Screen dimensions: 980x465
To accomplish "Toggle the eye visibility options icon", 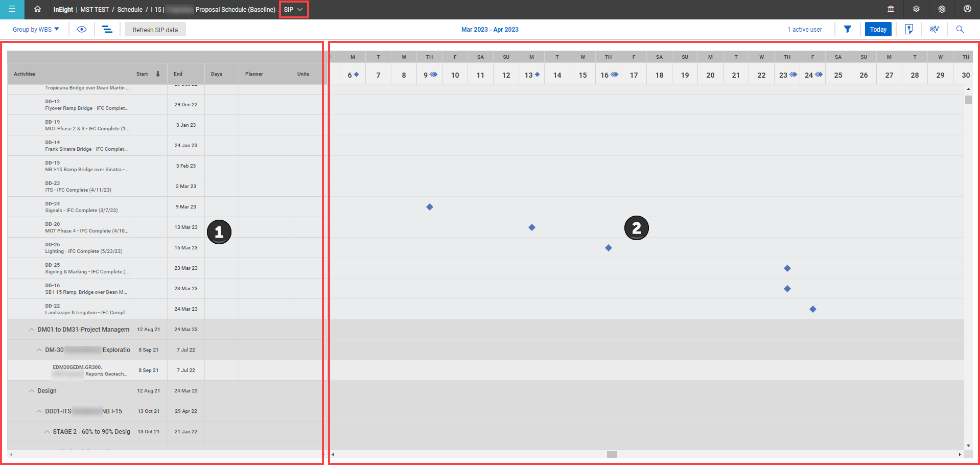I will [82, 29].
